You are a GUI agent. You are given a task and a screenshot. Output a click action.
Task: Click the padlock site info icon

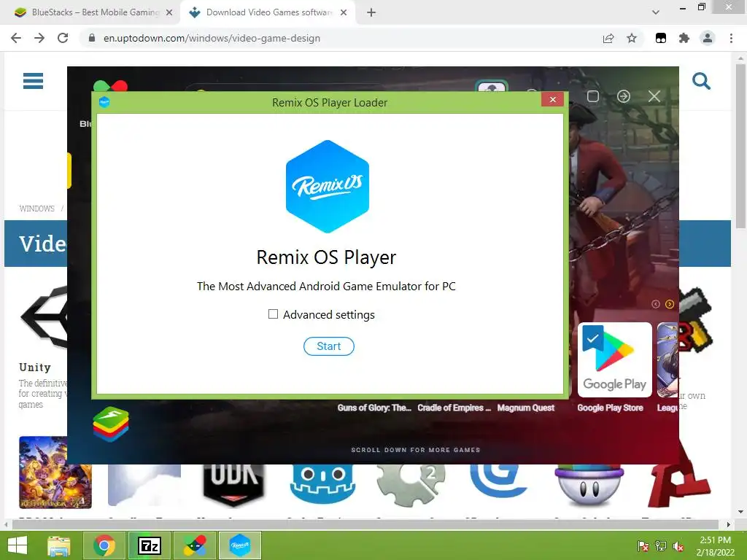pos(92,38)
